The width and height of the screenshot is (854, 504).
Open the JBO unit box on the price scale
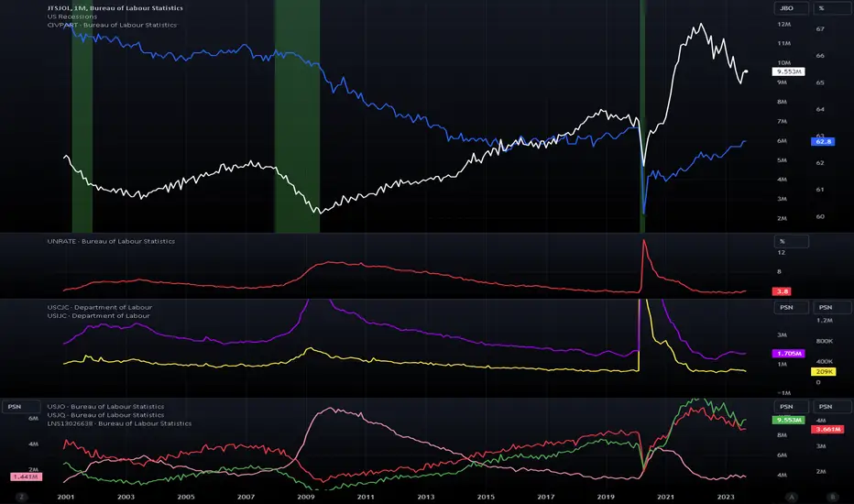792,8
